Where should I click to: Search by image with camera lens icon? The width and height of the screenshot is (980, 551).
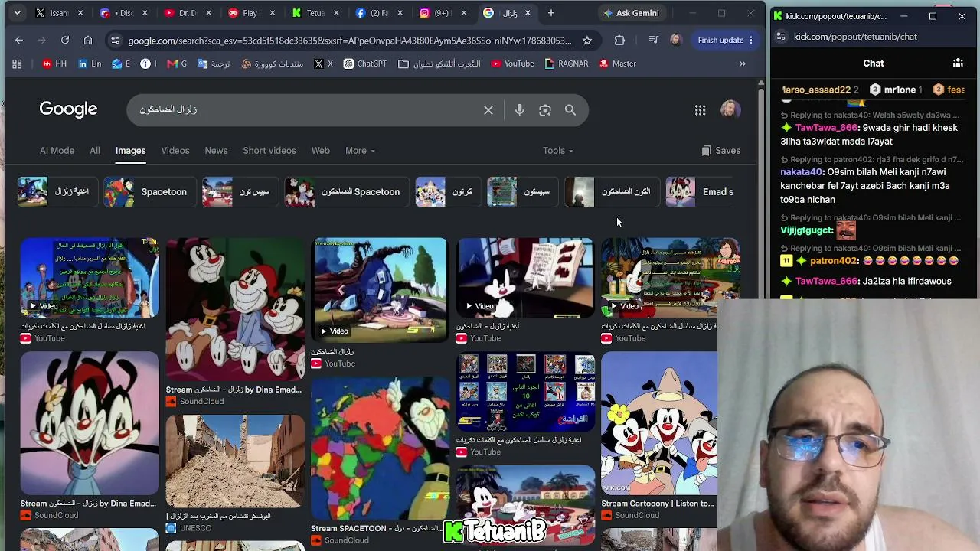tap(545, 110)
